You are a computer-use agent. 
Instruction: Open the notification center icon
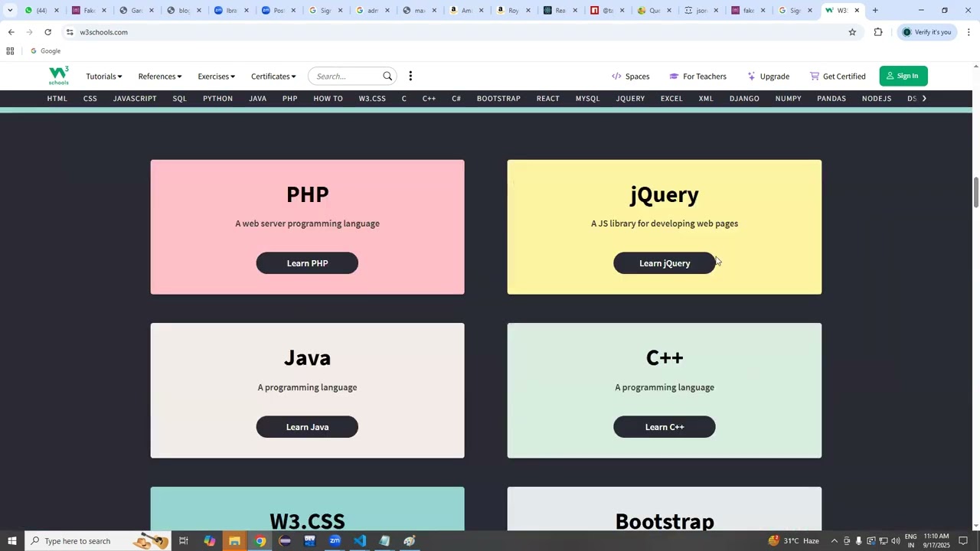963,541
